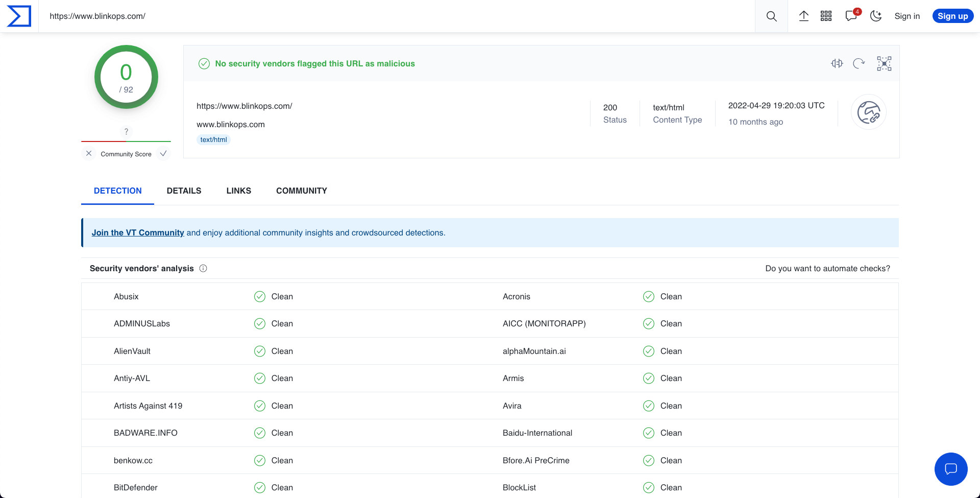Screen dimensions: 980x498
Task: Toggle dark mode with the moon icon
Action: (x=876, y=16)
